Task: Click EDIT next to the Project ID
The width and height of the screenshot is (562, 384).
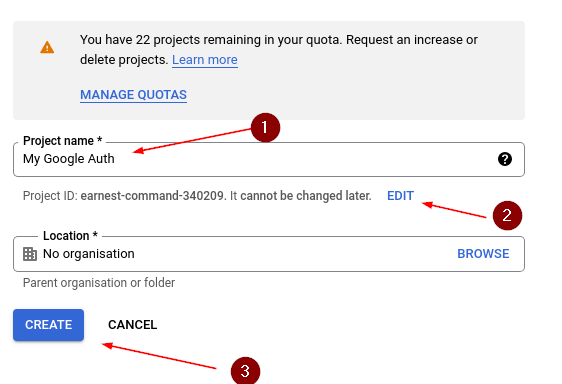Action: tap(400, 196)
